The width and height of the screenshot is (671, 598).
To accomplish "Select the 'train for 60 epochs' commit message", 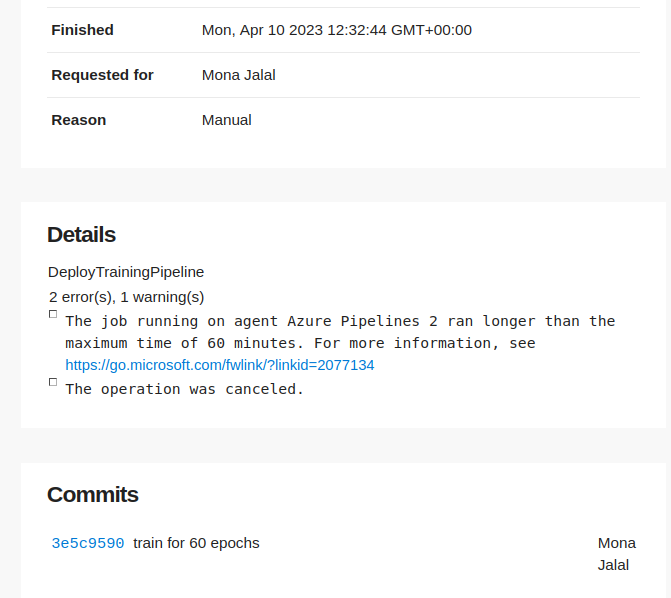I will [x=196, y=543].
